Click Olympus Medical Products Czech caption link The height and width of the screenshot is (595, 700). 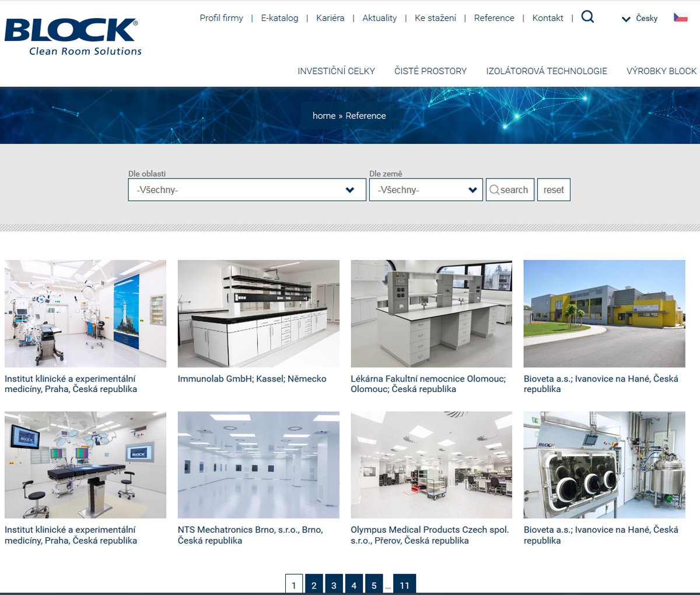pyautogui.click(x=430, y=535)
